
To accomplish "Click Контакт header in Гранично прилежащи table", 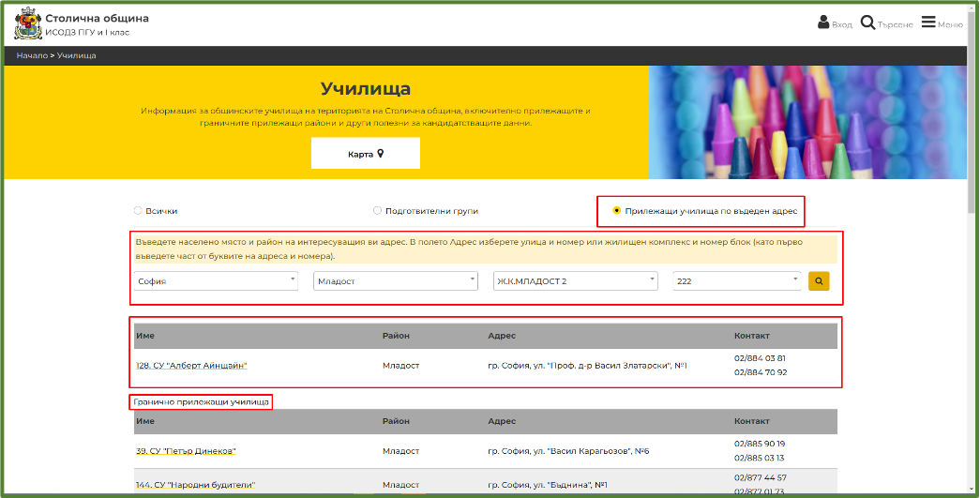I will tap(752, 421).
